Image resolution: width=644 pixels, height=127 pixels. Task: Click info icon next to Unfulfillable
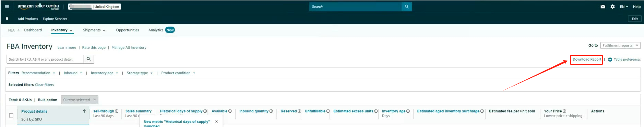[x=328, y=111]
